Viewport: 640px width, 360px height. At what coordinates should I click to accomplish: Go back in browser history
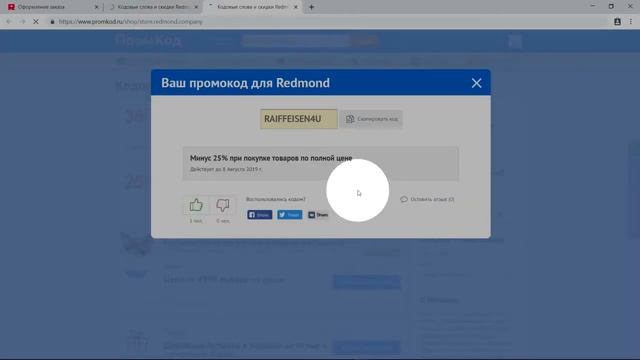9,22
